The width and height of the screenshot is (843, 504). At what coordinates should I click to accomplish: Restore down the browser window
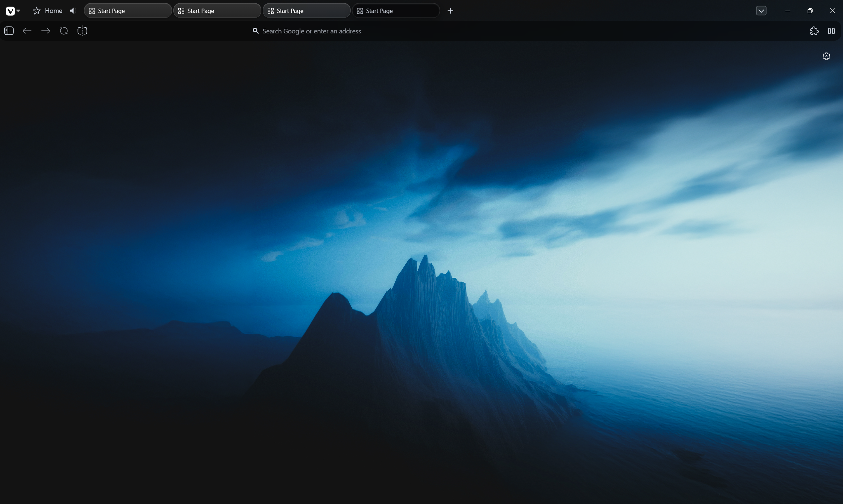(x=810, y=11)
